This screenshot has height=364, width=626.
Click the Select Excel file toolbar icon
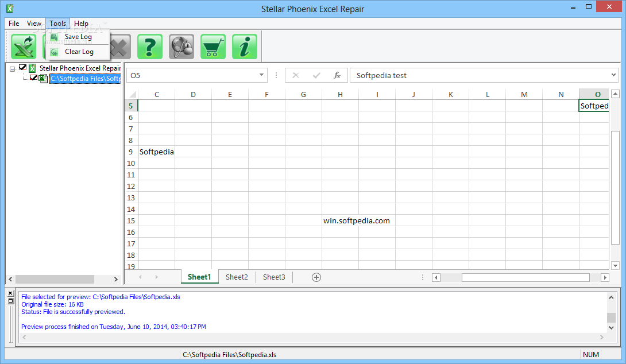tap(24, 47)
